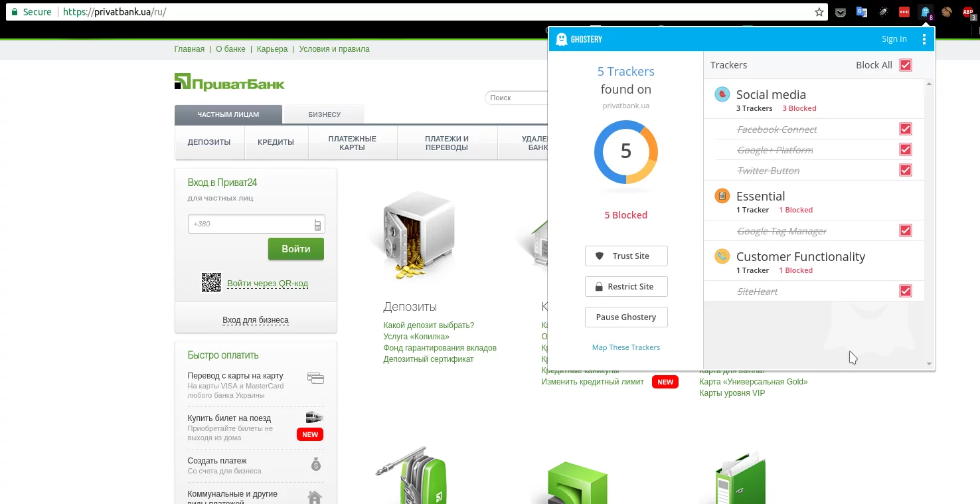Image resolution: width=980 pixels, height=504 pixels.
Task: Open the ПЛАТЕЖИ И ПЕРЕВОДЫ menu item
Action: tap(447, 143)
